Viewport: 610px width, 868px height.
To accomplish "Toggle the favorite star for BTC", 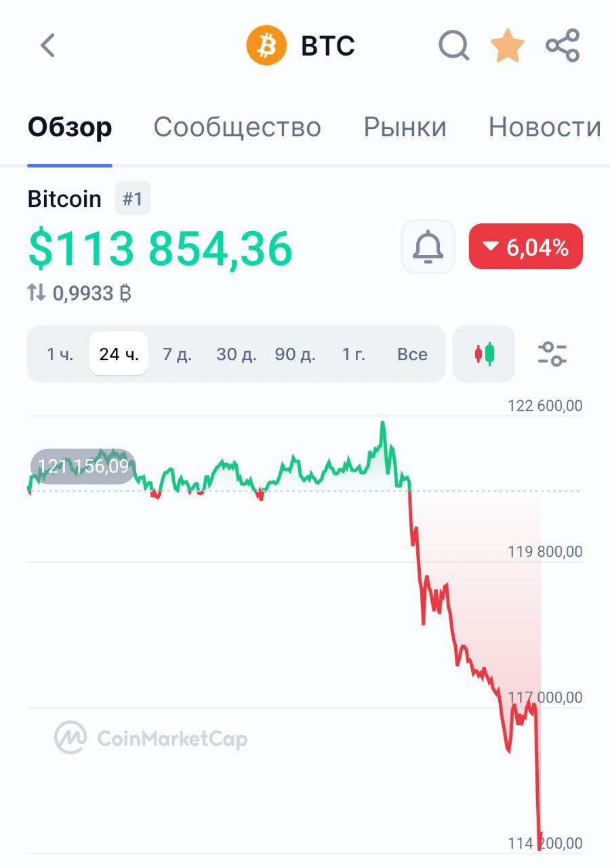I will [508, 46].
